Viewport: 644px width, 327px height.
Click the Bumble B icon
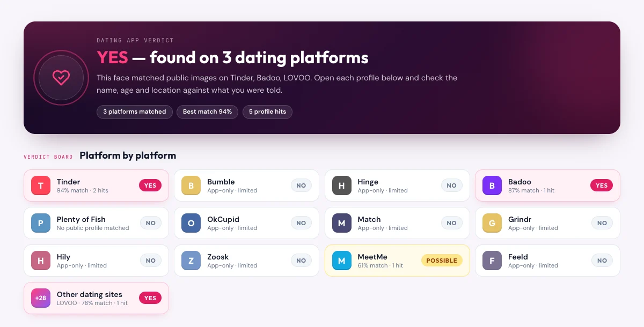[x=191, y=185]
